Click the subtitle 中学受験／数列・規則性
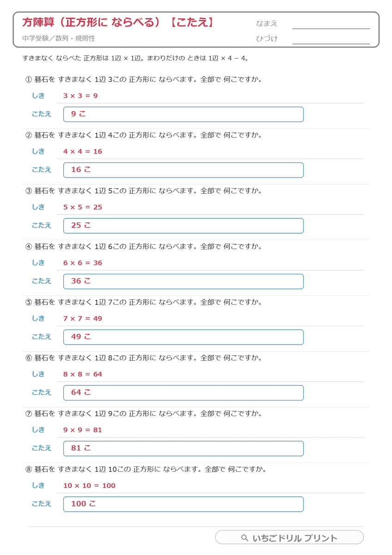The height and width of the screenshot is (555, 392). click(58, 38)
